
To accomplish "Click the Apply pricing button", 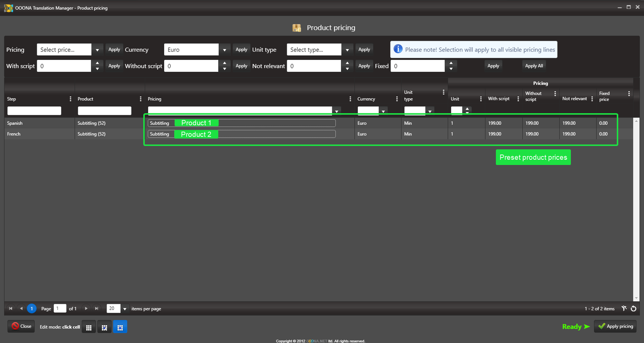I will (615, 326).
